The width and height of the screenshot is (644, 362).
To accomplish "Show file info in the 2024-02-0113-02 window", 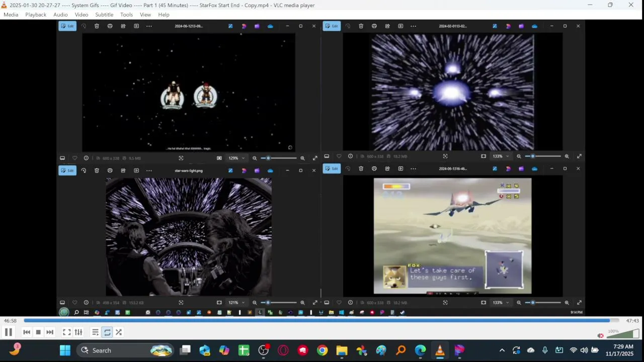I will tap(350, 156).
